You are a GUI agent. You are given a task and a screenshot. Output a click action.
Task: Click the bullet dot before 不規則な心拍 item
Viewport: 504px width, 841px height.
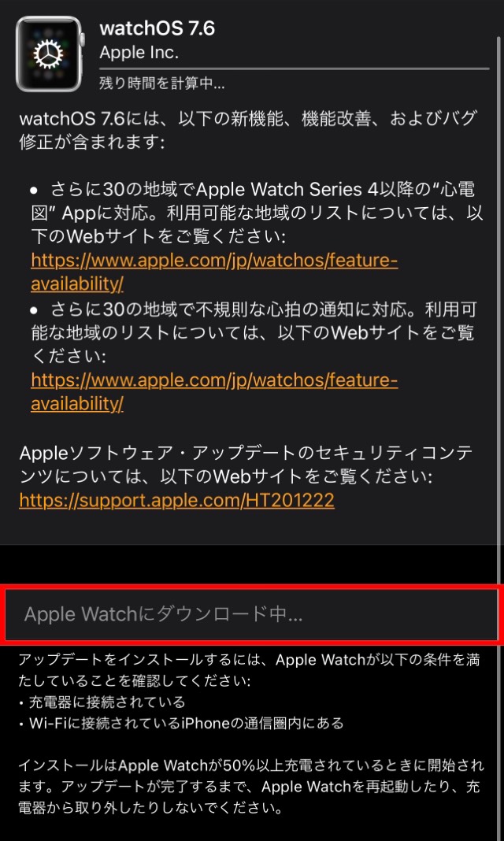35,310
